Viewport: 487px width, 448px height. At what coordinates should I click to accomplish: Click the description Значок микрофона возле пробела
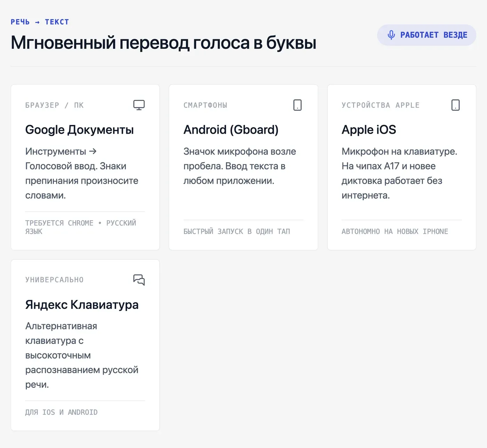tap(240, 166)
